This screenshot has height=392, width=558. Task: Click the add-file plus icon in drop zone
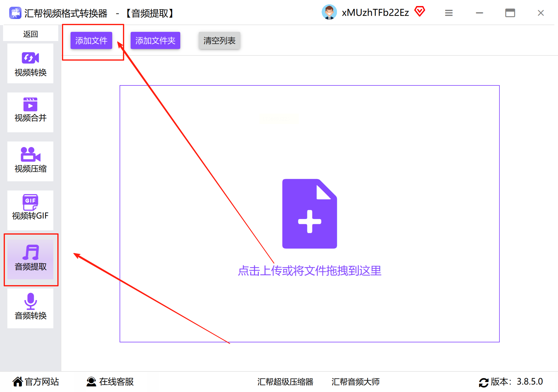pos(310,214)
